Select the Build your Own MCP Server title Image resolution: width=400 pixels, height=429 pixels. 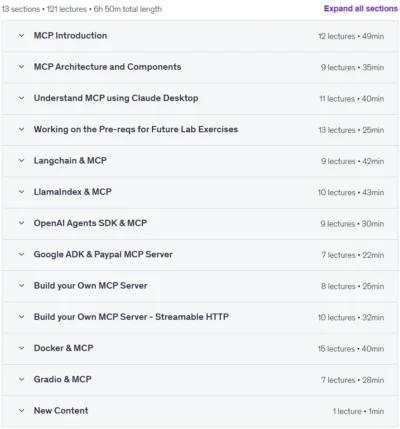click(x=90, y=286)
